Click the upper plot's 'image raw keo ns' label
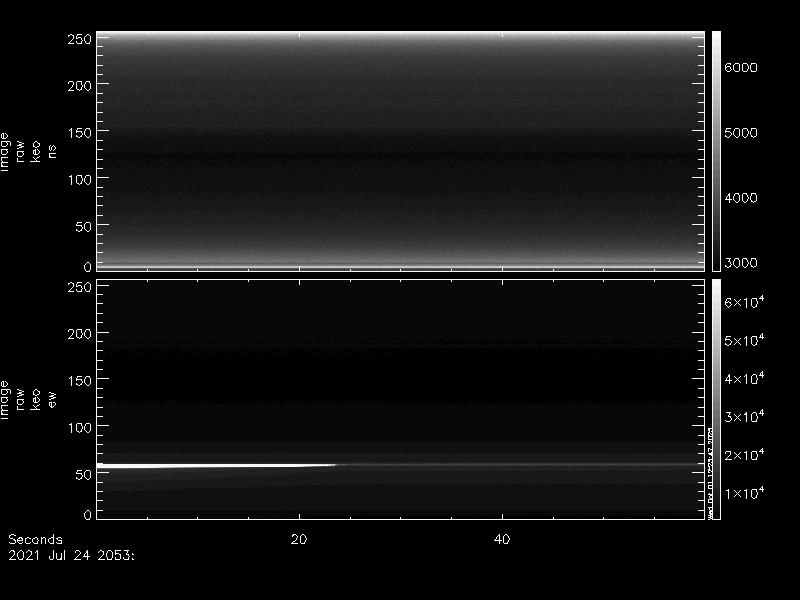The width and height of the screenshot is (800, 600). [28, 151]
